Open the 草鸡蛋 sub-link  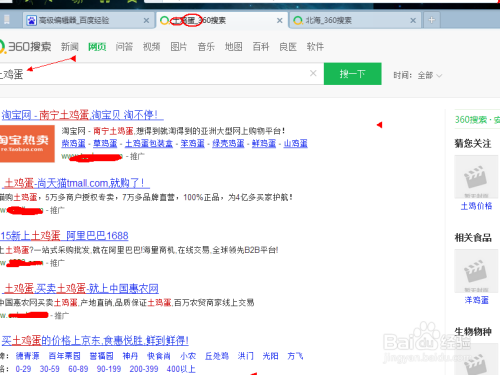pos(105,144)
